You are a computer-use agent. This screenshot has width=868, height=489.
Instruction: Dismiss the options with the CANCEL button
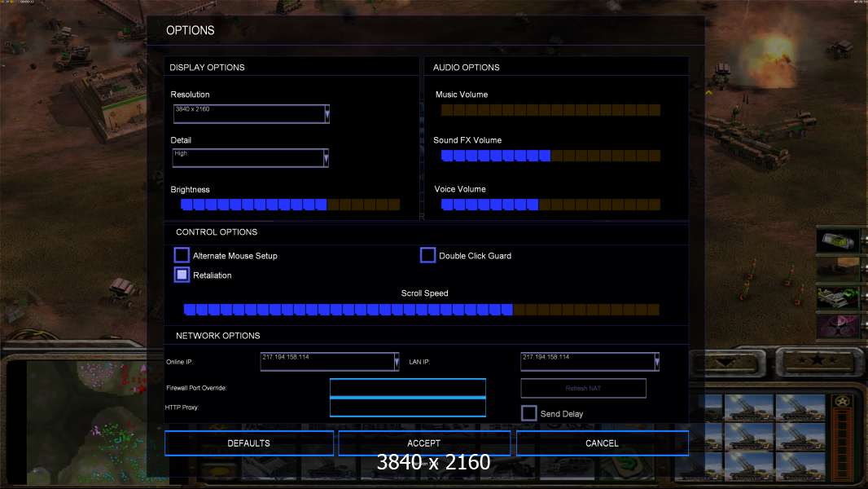603,443
